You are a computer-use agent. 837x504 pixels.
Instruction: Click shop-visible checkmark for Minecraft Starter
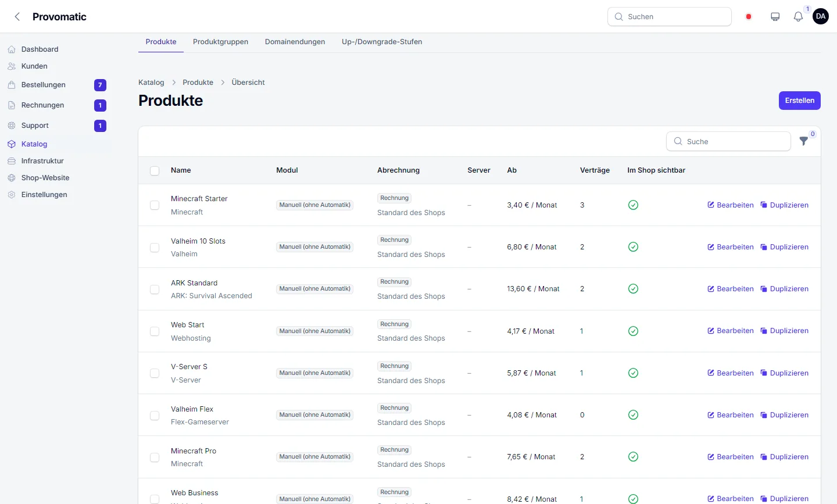pyautogui.click(x=634, y=205)
